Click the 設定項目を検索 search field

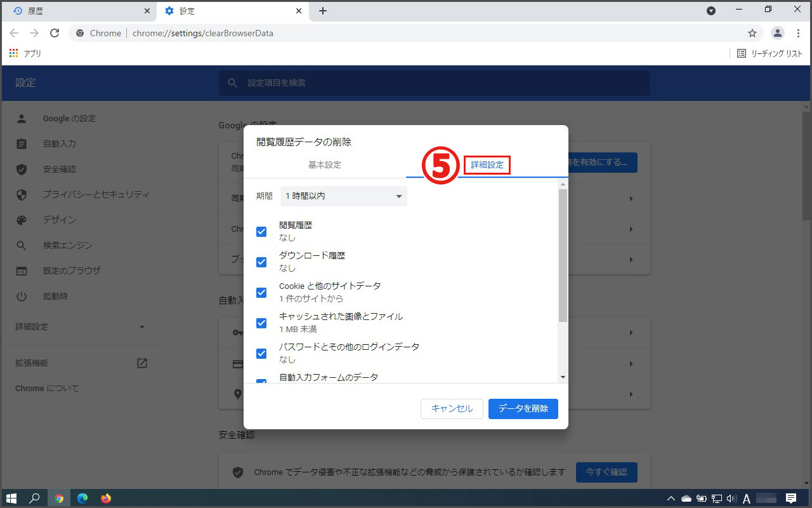435,83
